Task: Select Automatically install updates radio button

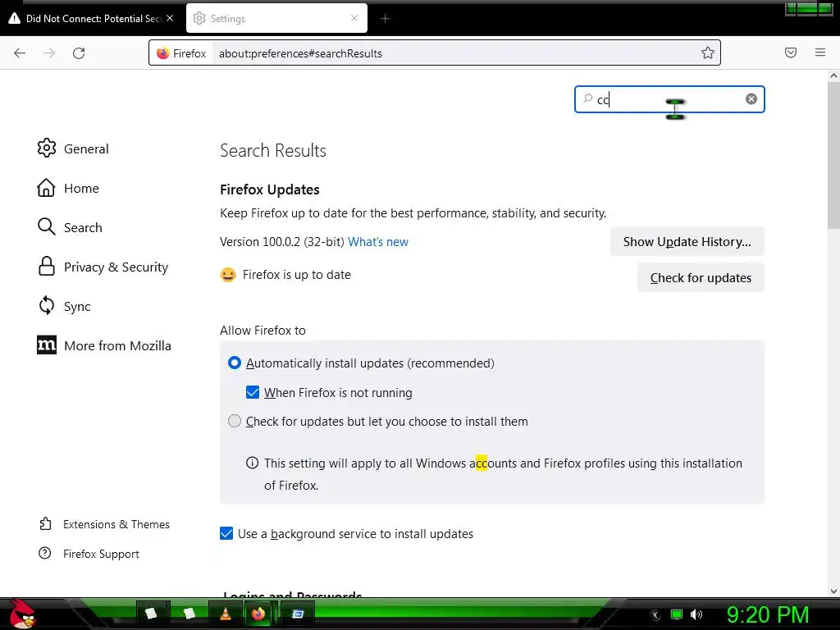Action: [234, 363]
